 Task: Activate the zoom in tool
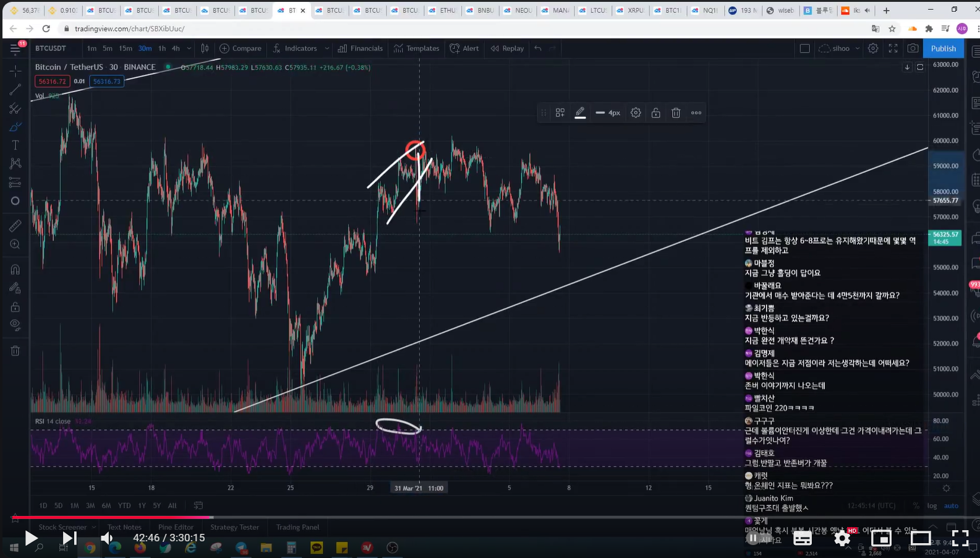15,244
